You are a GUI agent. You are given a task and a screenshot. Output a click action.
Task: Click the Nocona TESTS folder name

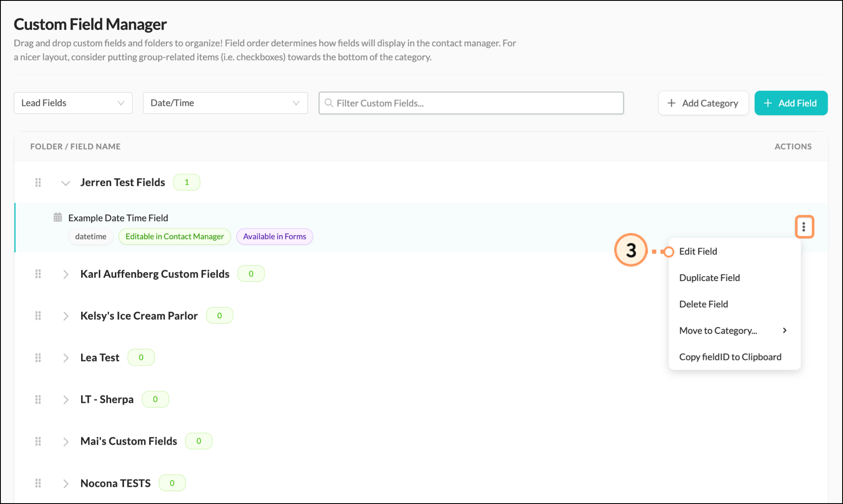tap(115, 483)
